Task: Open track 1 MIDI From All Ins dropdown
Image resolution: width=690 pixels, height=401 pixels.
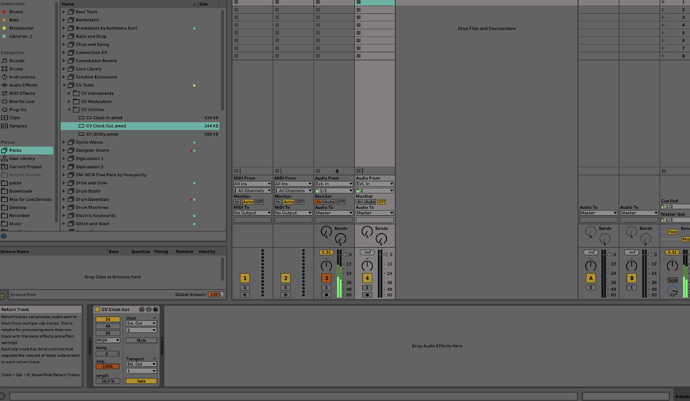Action: [252, 184]
